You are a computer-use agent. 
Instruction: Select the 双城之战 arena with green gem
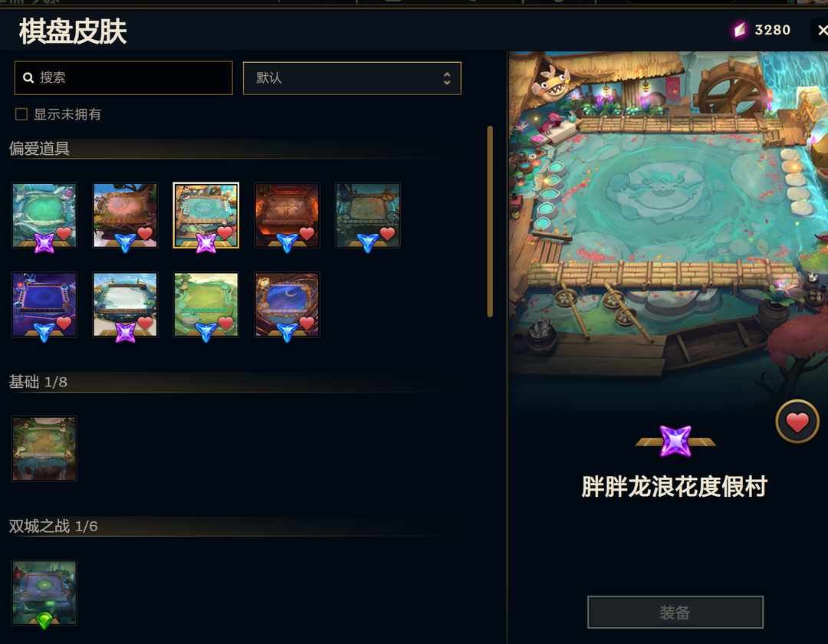44,593
